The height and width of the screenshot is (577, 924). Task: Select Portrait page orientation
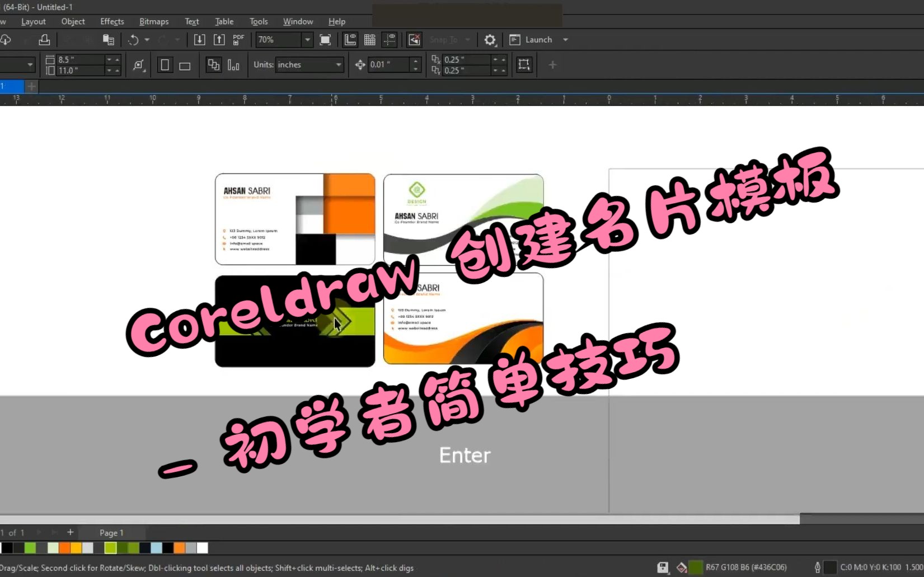[x=165, y=65]
